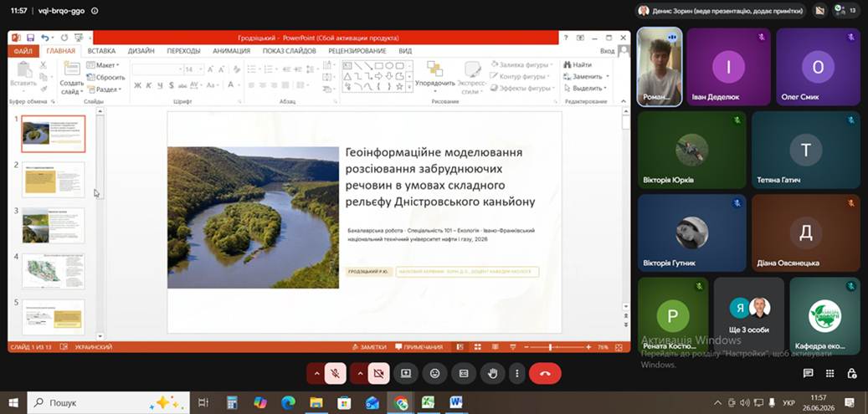This screenshot has width=868, height=414.
Task: Toggle italic К formatting
Action: [x=149, y=85]
